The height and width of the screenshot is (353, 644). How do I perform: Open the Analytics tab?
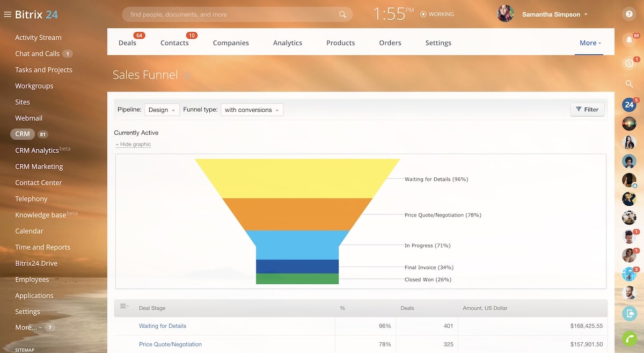tap(288, 42)
